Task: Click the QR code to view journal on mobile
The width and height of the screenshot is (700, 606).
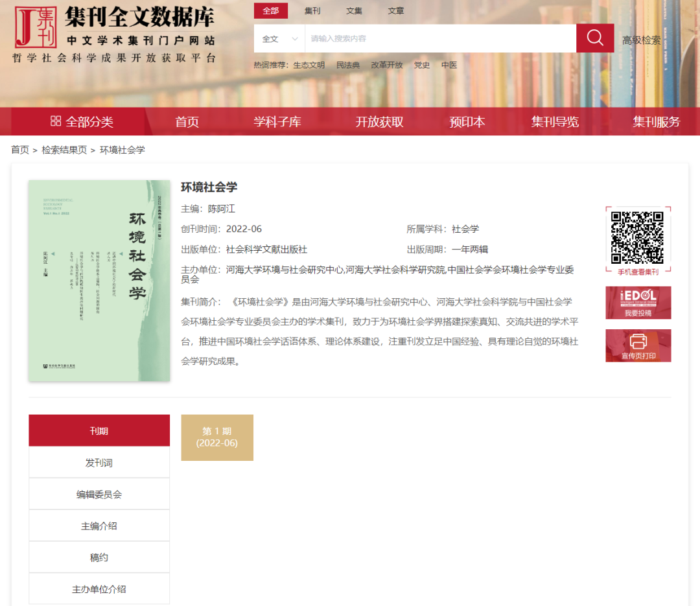Action: coord(638,237)
